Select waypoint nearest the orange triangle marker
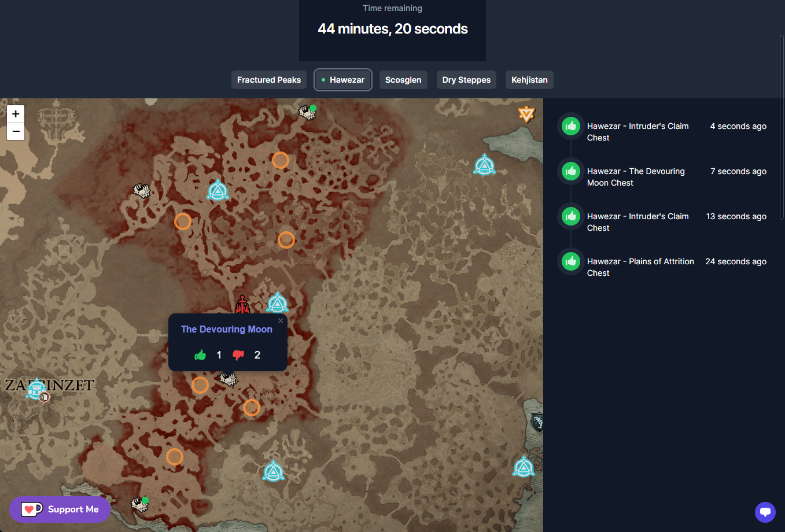 point(484,165)
